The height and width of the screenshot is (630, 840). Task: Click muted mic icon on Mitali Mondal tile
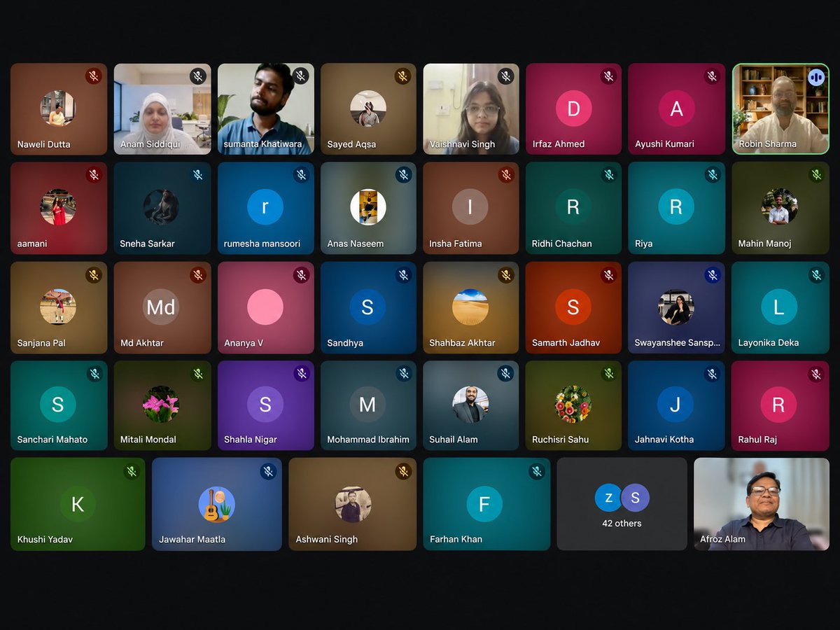coord(198,374)
